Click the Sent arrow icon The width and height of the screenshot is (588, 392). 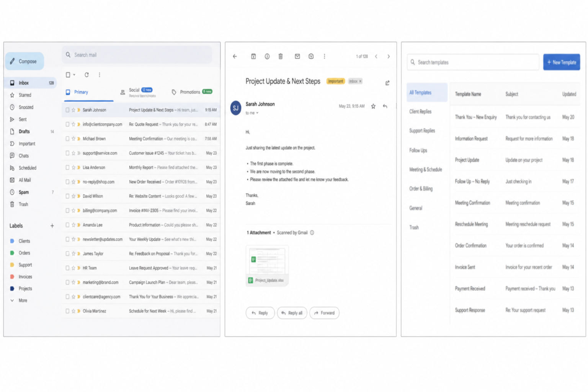[x=12, y=119]
